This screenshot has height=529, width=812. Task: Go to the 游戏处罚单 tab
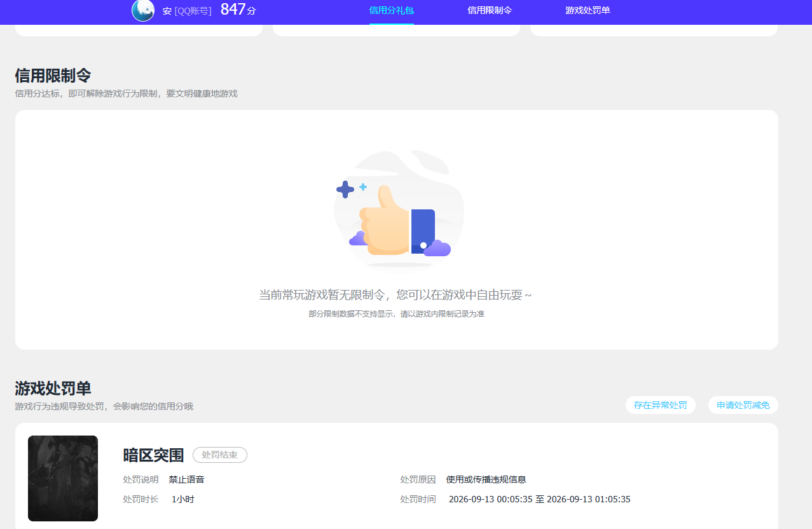coord(588,11)
